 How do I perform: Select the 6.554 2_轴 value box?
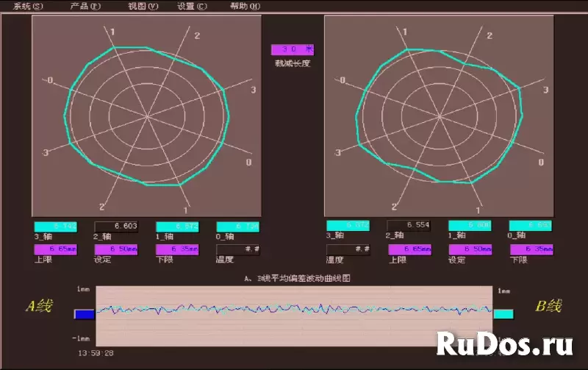[409, 226]
